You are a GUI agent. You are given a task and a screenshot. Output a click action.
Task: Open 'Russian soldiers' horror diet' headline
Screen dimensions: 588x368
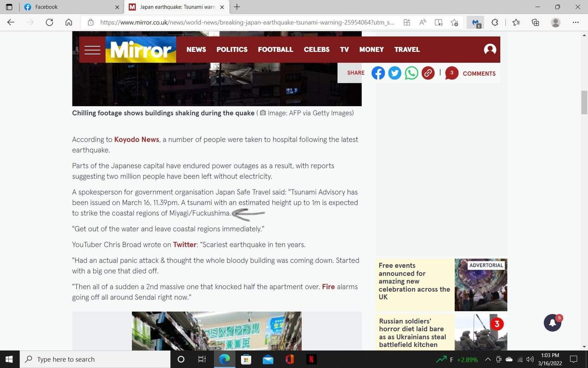coord(413,333)
